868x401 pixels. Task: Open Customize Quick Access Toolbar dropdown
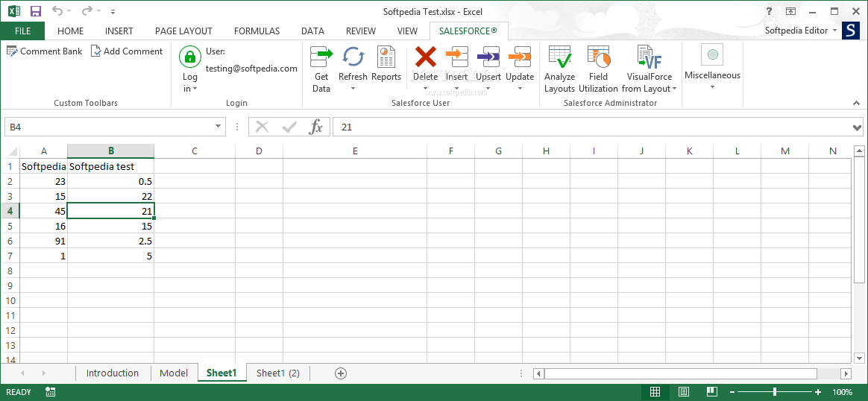click(113, 11)
